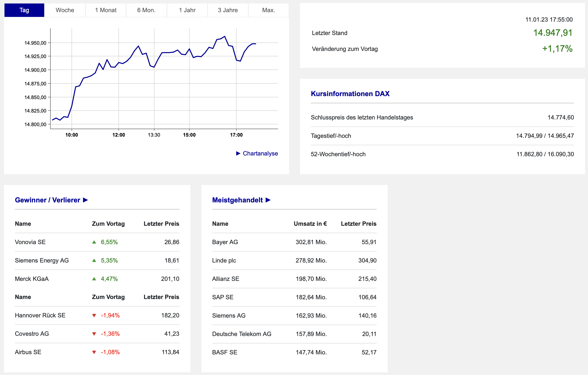Open the Gewinner / Verlierer heading link
Image resolution: width=588 pixels, height=375 pixels.
[47, 200]
